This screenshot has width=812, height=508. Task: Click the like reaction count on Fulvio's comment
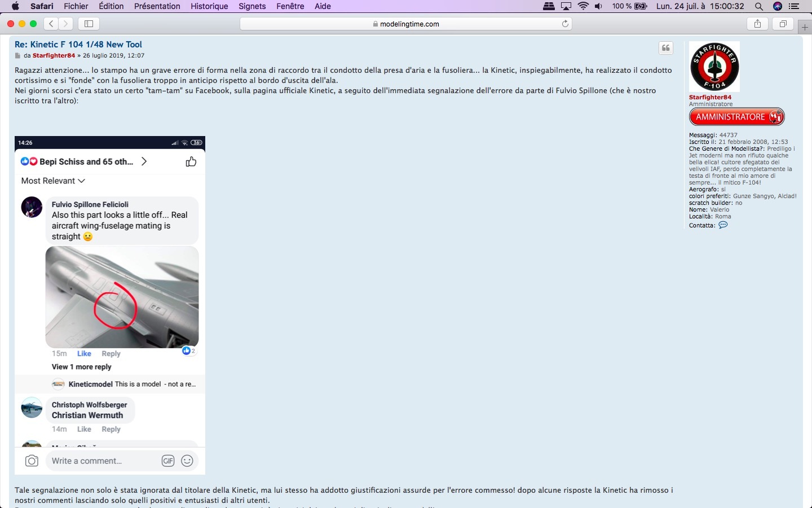point(189,351)
